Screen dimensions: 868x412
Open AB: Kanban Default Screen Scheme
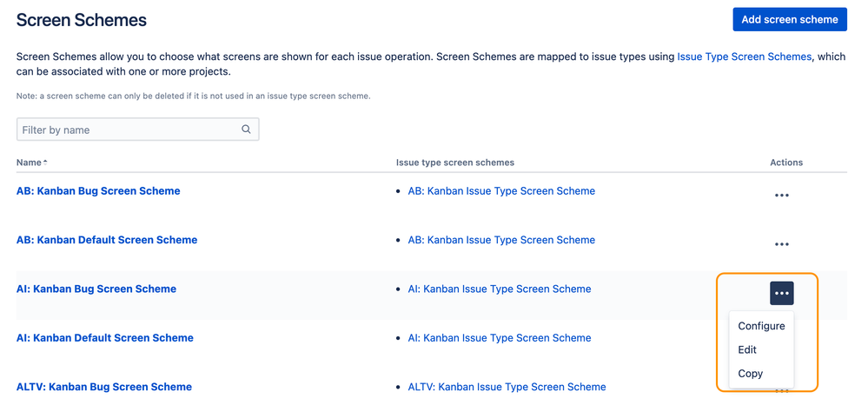click(x=107, y=240)
